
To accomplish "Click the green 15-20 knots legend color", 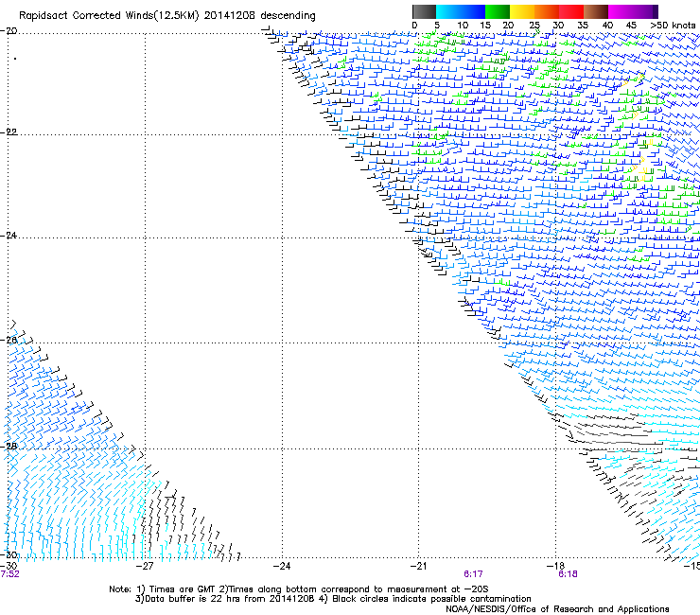I will click(x=498, y=11).
